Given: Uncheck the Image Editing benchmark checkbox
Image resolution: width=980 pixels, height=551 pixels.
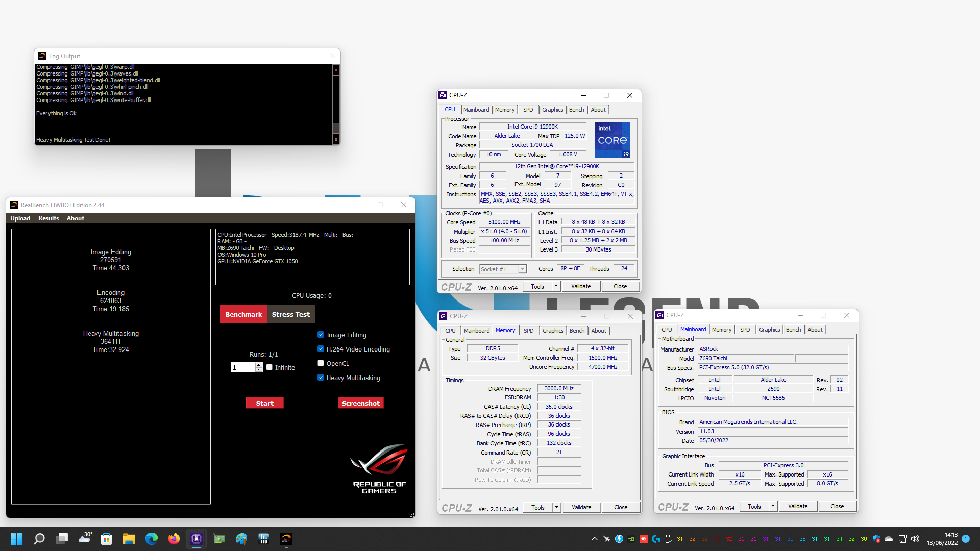Looking at the screenshot, I should (x=321, y=335).
